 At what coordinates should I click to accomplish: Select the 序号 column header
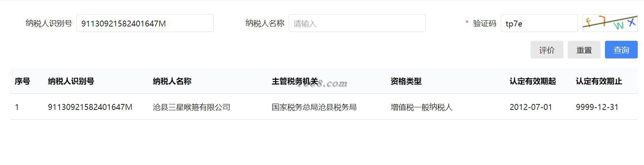22,81
